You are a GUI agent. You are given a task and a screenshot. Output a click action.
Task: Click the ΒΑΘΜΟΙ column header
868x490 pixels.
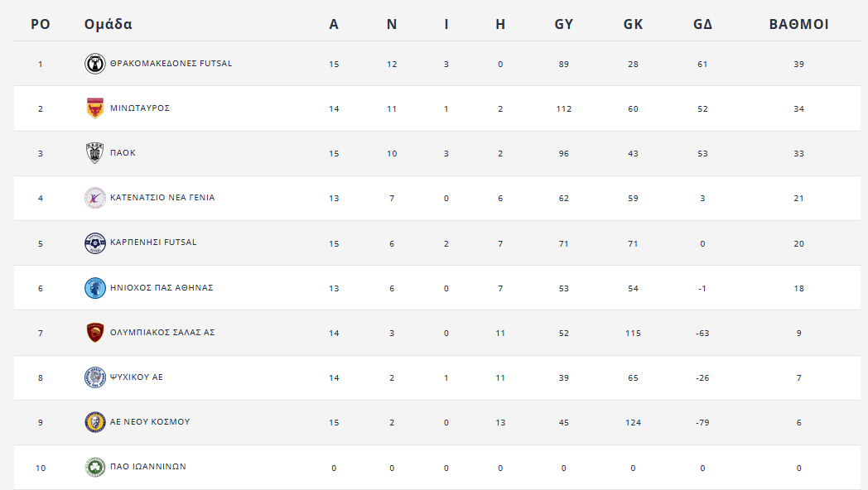(x=798, y=24)
